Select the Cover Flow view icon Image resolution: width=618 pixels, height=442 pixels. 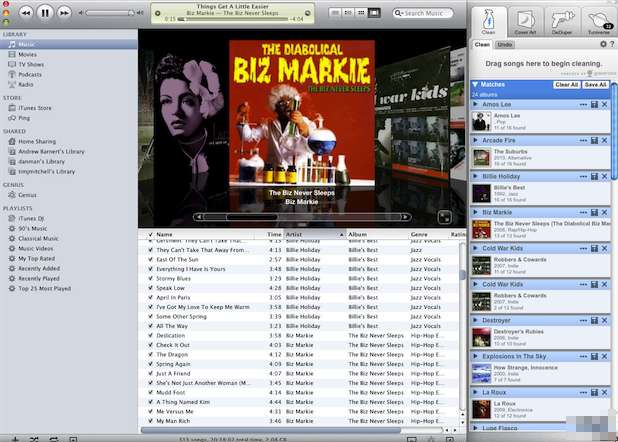[x=374, y=13]
